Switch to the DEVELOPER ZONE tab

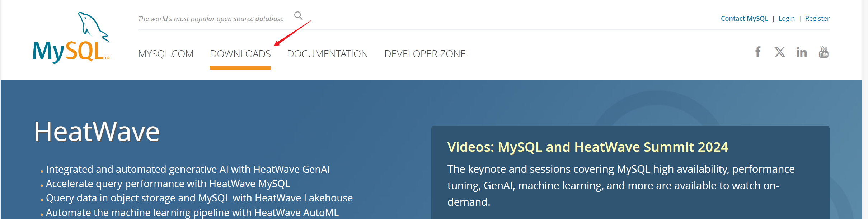425,54
